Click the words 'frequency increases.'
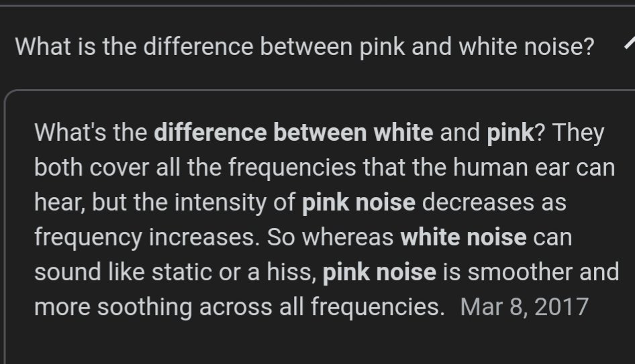635x364 pixels. click(x=147, y=237)
